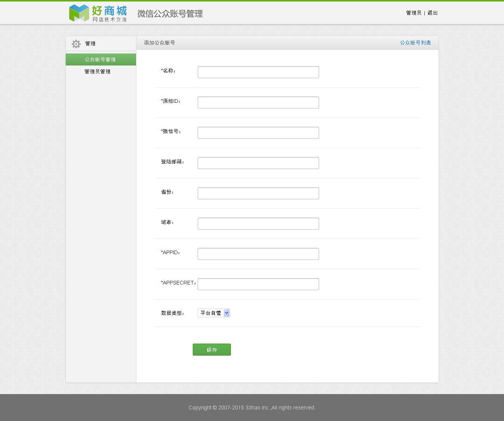
Task: Open the 数据类型 dropdown arrow
Action: pos(226,313)
